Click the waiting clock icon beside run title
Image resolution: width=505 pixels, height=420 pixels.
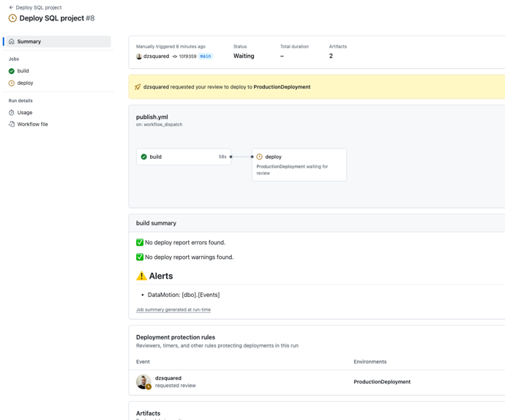tap(12, 18)
